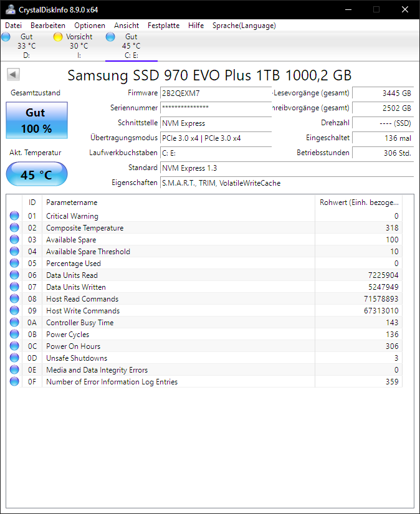Open the Optionen menu
This screenshot has width=420, height=514.
point(90,26)
